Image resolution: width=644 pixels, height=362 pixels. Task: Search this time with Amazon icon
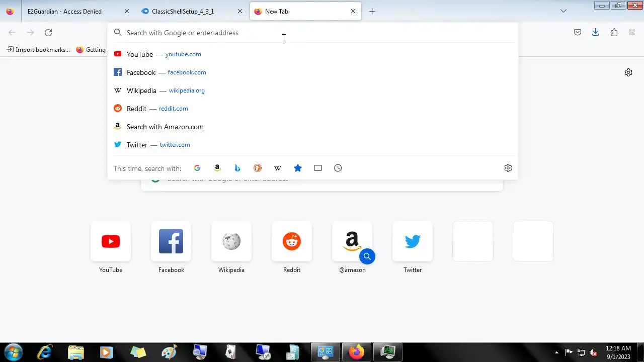click(x=217, y=168)
